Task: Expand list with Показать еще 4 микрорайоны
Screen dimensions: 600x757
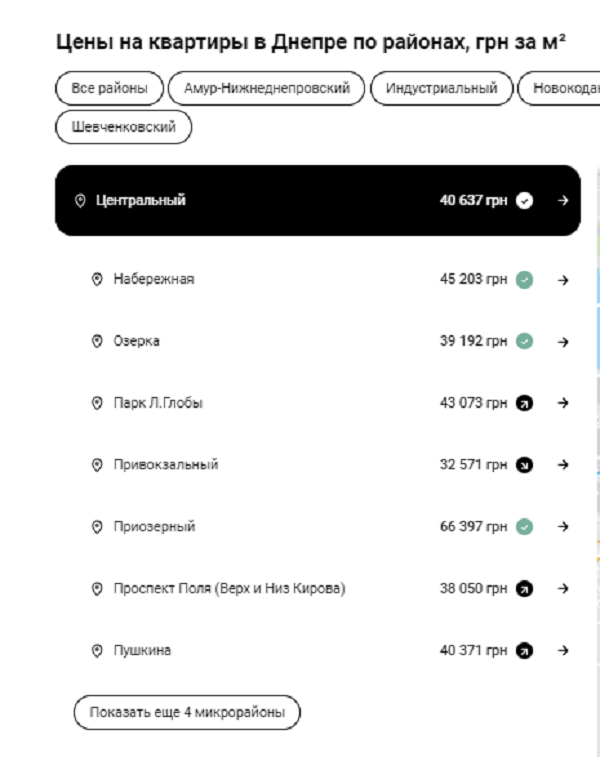Action: pos(187,713)
